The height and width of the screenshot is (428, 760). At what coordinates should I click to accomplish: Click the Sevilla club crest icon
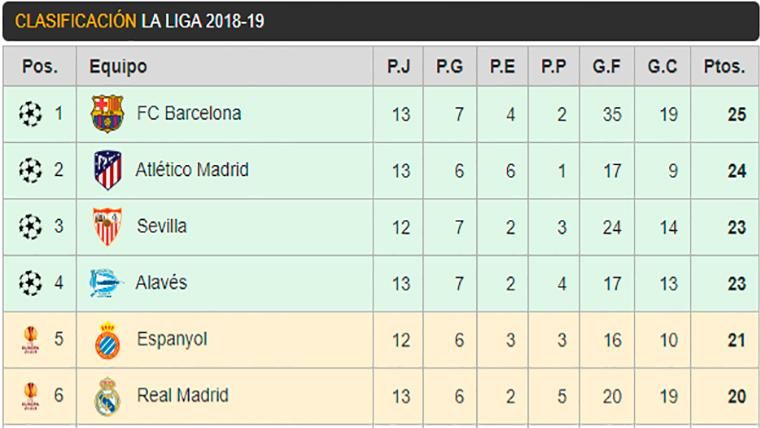tap(106, 227)
